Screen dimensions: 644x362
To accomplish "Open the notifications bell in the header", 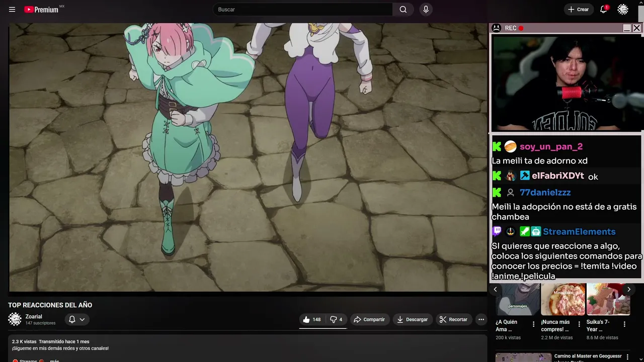I will [604, 10].
